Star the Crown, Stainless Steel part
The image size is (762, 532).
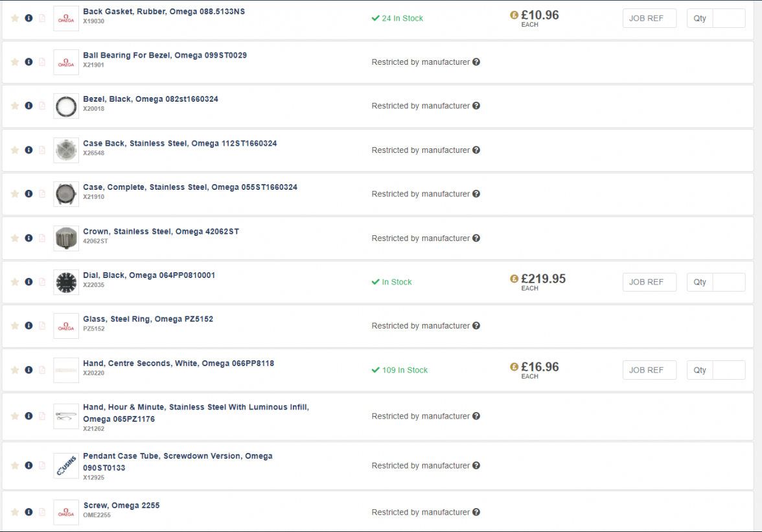pyautogui.click(x=15, y=238)
